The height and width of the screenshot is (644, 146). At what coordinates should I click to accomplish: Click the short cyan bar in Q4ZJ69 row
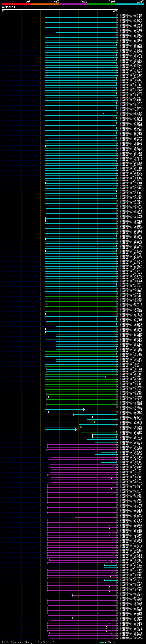pyautogui.click(x=111, y=565)
